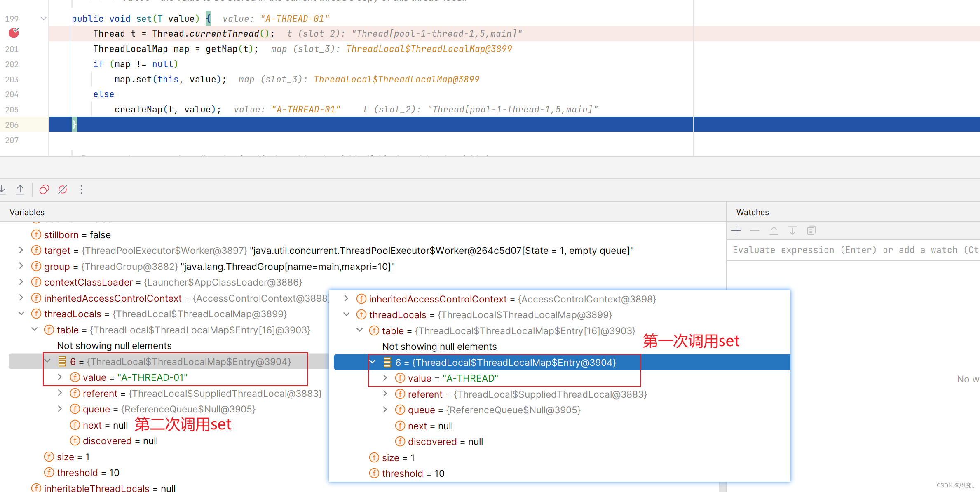980x492 pixels.
Task: Click the View Breakpoints red circles icon
Action: coord(44,190)
